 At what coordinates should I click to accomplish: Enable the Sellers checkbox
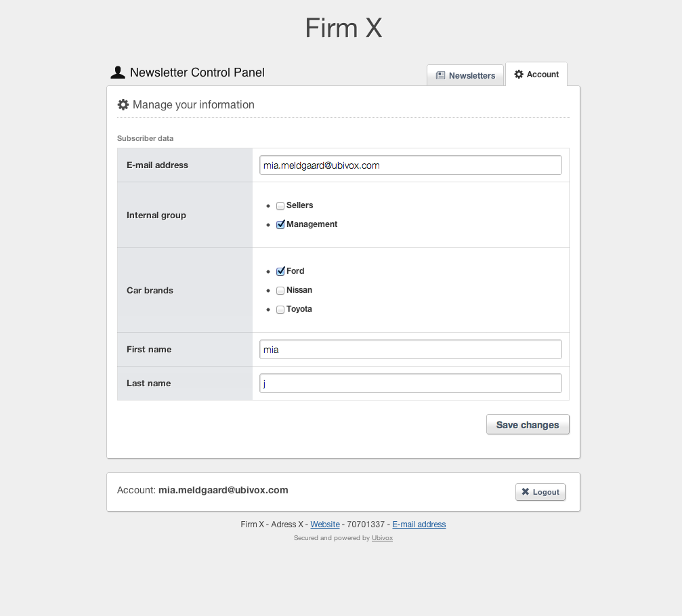[x=280, y=205]
